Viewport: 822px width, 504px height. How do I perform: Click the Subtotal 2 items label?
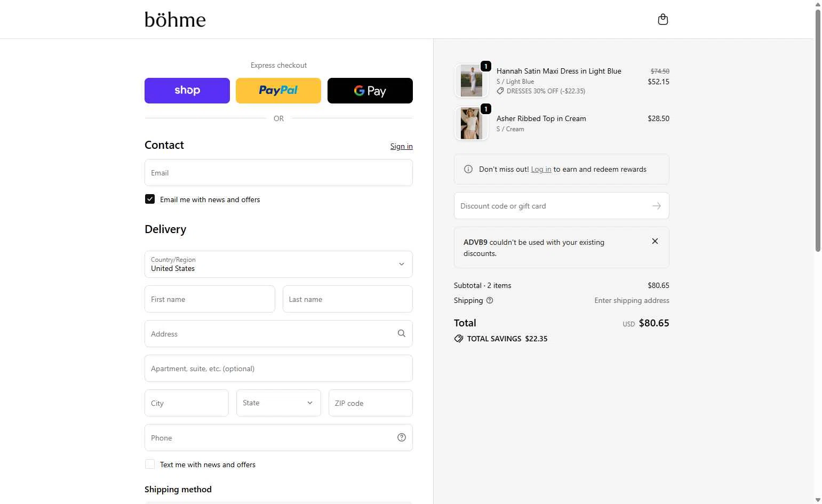(x=483, y=285)
